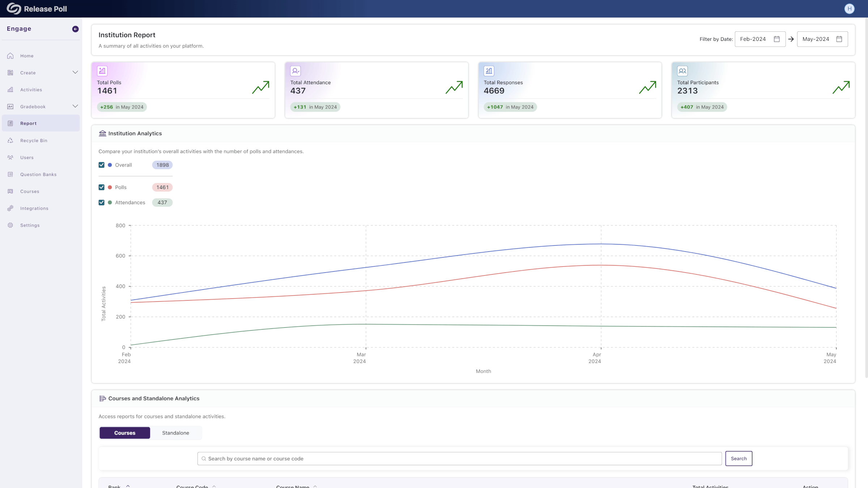This screenshot has height=488, width=868.
Task: Open calendar for Feb-2024 start date
Action: pyautogui.click(x=777, y=39)
